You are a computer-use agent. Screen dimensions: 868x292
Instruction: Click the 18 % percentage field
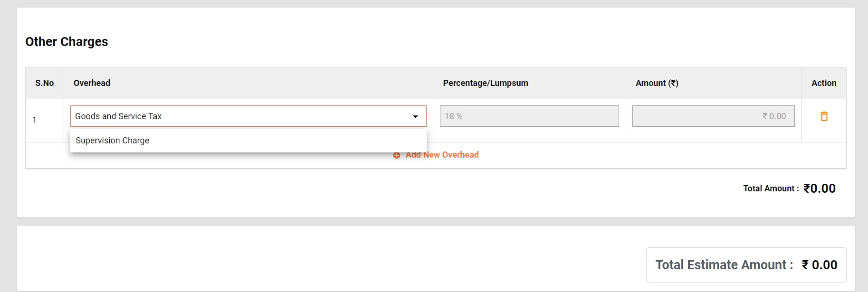click(x=529, y=116)
